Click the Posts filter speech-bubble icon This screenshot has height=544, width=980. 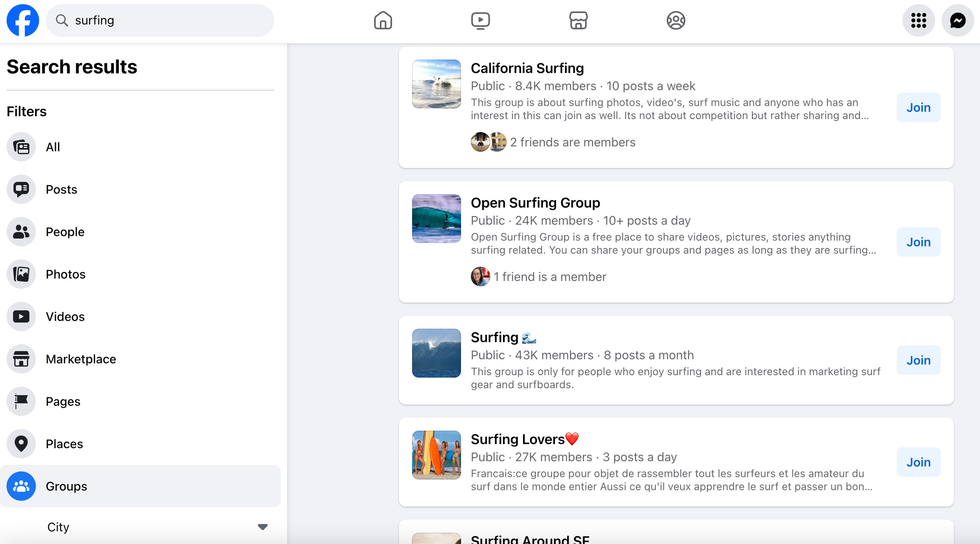(21, 189)
